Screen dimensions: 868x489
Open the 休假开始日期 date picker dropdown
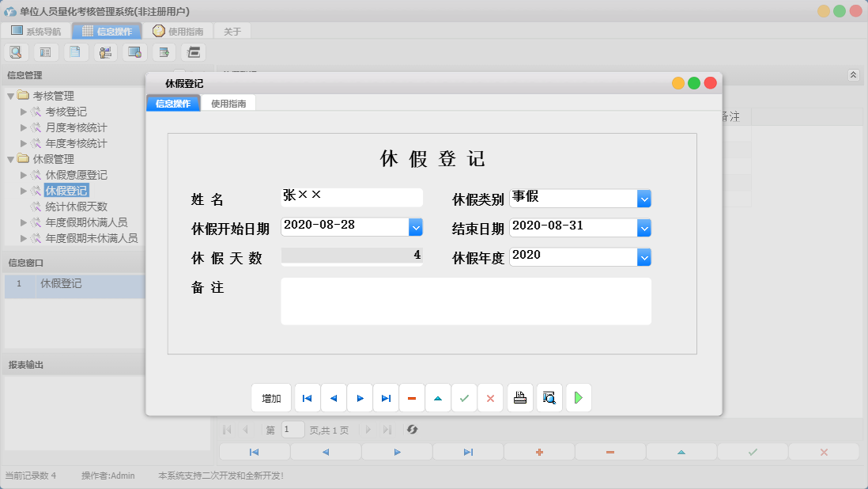[x=414, y=227]
